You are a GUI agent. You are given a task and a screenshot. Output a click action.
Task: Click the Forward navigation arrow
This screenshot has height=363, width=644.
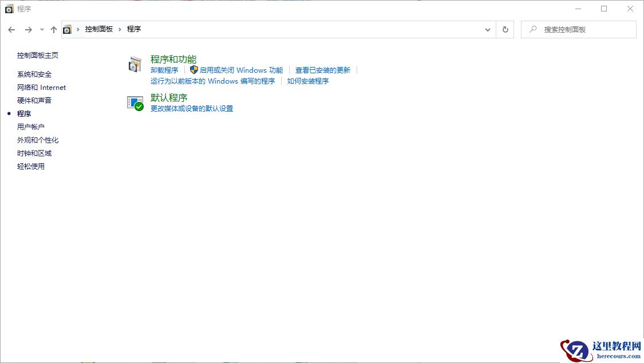(27, 29)
